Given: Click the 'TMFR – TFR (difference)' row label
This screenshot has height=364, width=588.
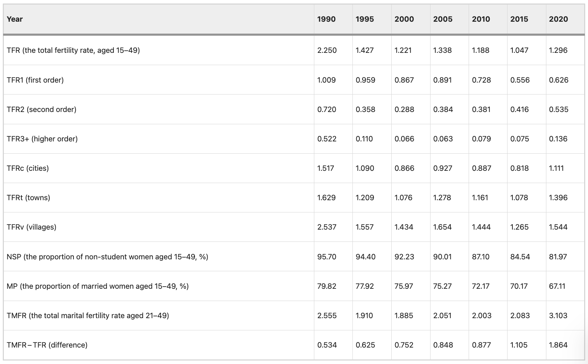Looking at the screenshot, I should click(47, 345).
